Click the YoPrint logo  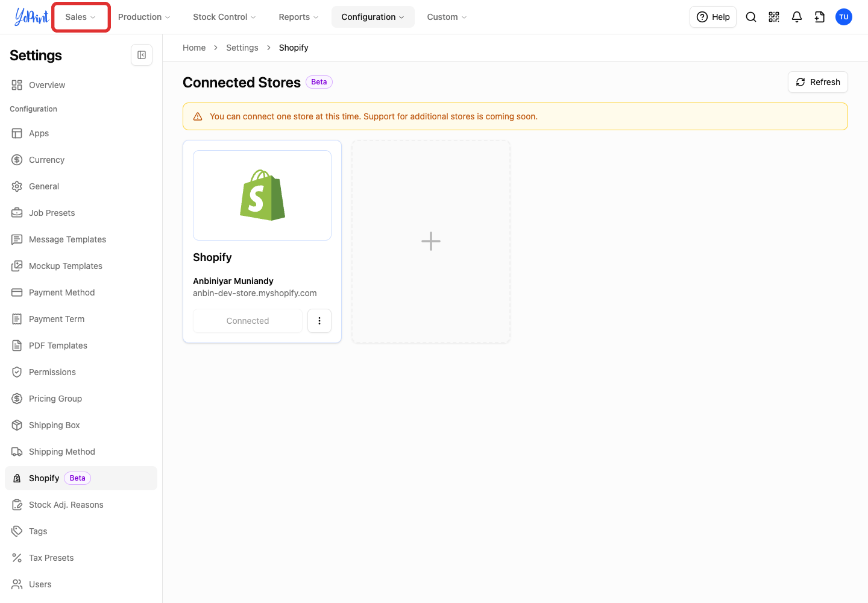(x=31, y=17)
